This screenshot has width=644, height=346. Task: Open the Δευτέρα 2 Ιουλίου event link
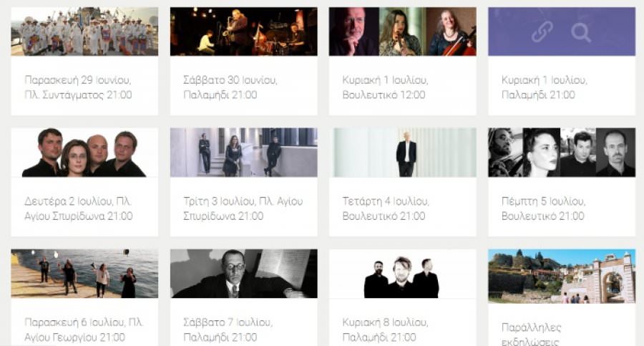point(79,208)
